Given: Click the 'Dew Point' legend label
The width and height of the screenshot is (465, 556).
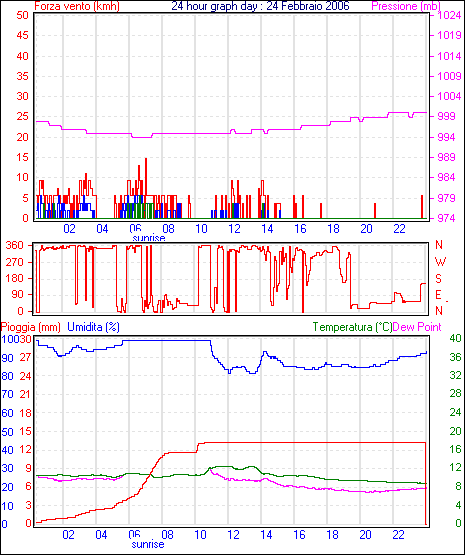Looking at the screenshot, I should (417, 327).
